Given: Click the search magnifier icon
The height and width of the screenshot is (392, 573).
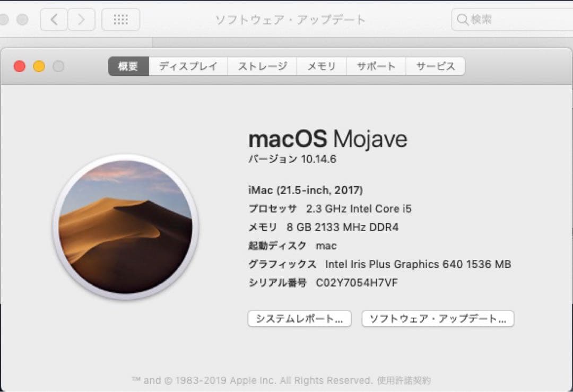Looking at the screenshot, I should [463, 20].
